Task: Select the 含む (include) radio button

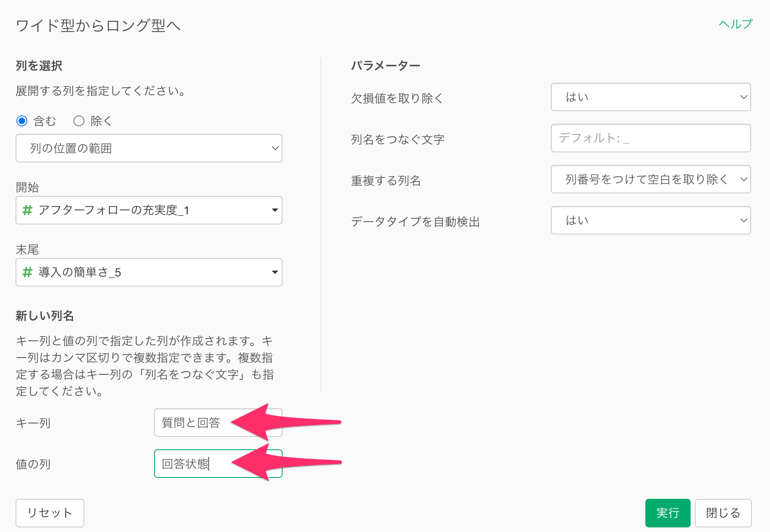Action: tap(22, 121)
